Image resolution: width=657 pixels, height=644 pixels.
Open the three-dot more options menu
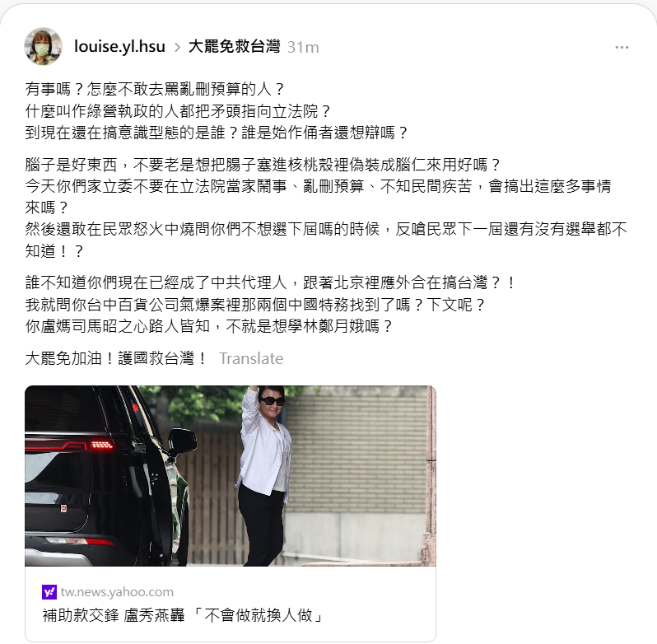click(622, 47)
